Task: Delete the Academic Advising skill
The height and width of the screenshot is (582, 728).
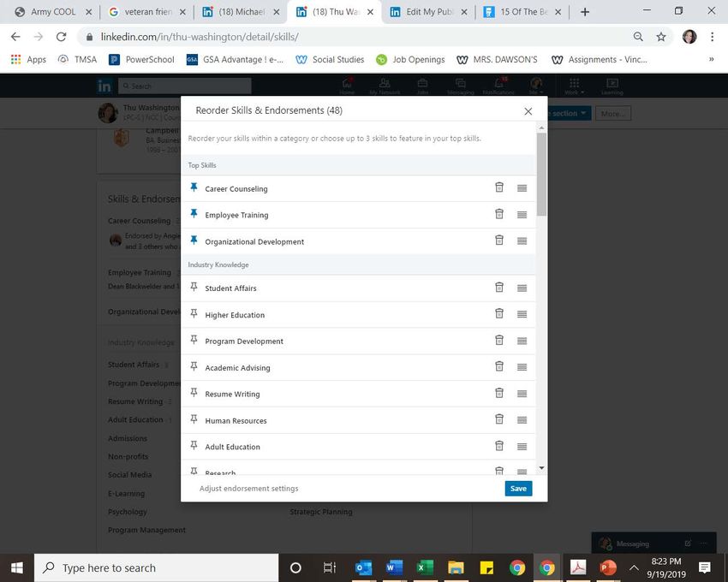Action: pyautogui.click(x=499, y=366)
